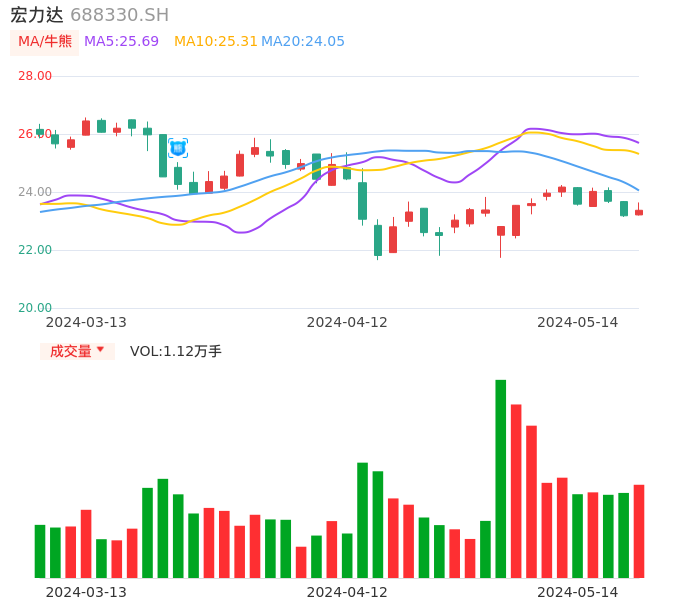The width and height of the screenshot is (686, 606).
Task: Select the MA5:25.69 legend label
Action: click(x=121, y=42)
